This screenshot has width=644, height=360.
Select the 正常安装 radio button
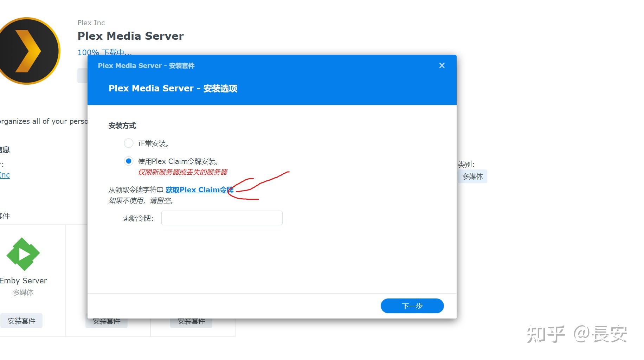[129, 143]
